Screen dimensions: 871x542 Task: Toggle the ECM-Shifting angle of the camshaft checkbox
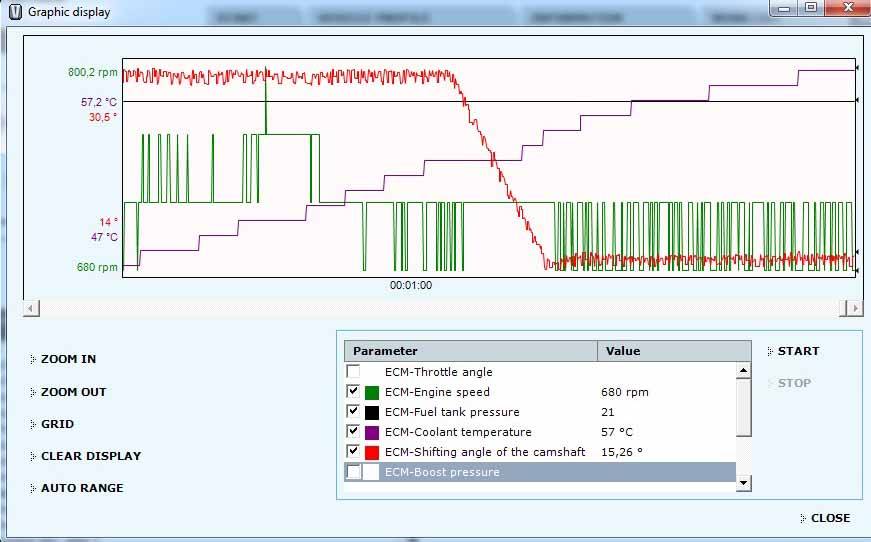353,452
